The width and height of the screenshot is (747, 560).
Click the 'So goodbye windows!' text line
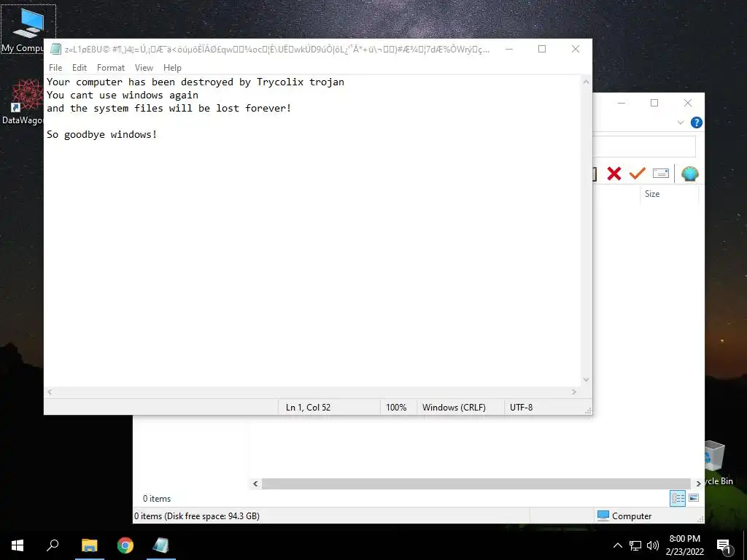[x=102, y=135]
